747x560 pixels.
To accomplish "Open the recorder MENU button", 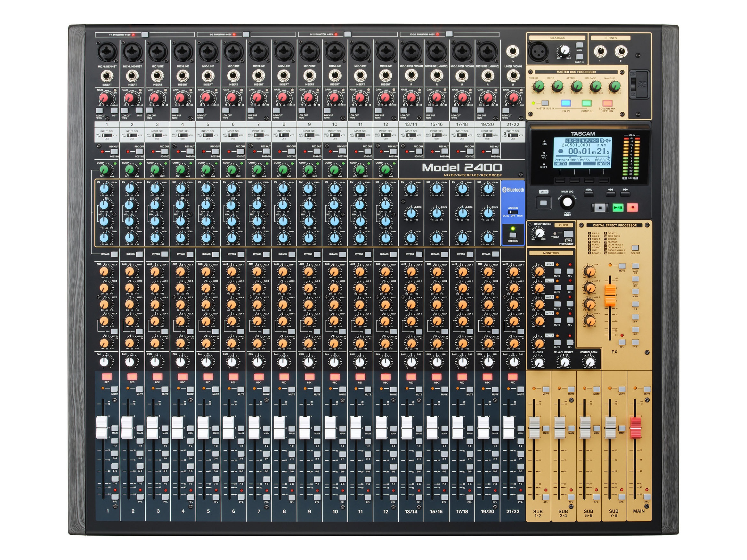I will pos(589,194).
